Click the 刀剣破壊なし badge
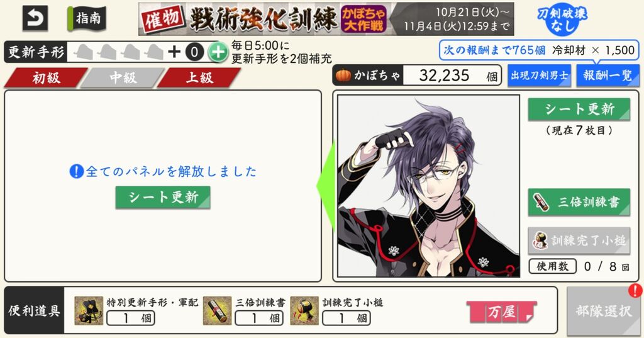Screen dimensions: 644x338 click(x=562, y=20)
